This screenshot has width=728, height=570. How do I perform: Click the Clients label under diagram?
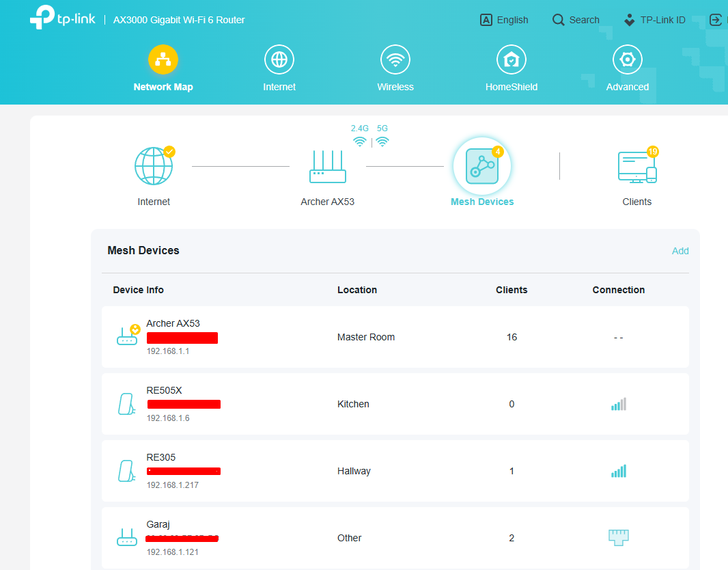click(636, 202)
